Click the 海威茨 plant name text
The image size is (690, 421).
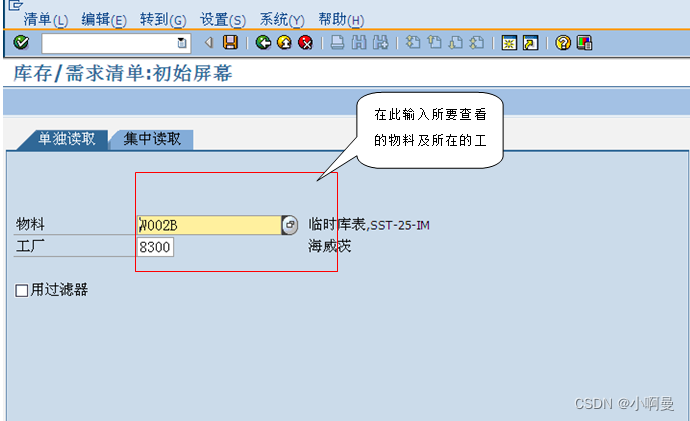tap(330, 246)
